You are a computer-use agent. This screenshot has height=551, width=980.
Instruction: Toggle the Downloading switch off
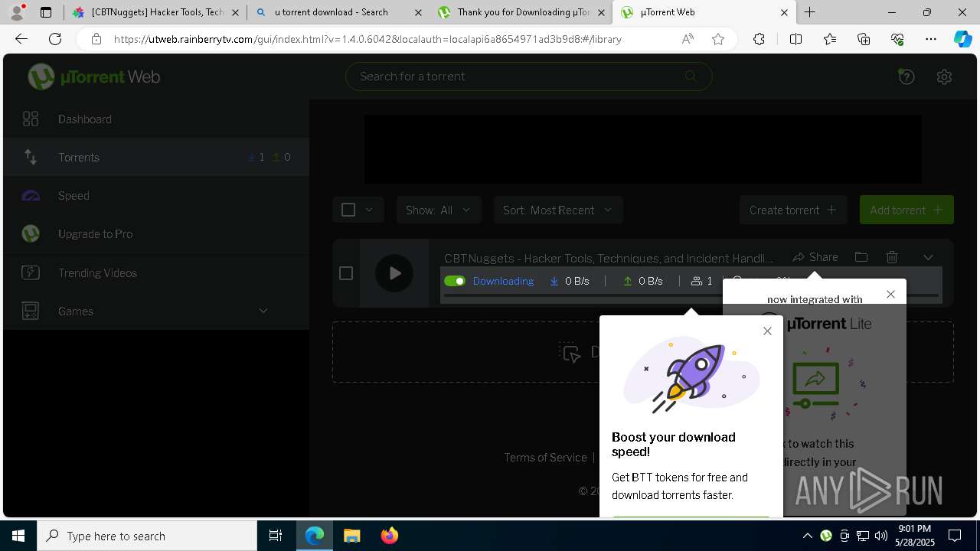[455, 281]
